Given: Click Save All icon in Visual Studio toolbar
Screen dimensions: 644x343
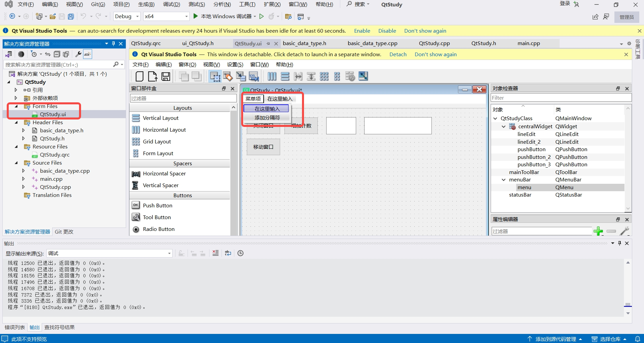Looking at the screenshot, I should 71,16.
